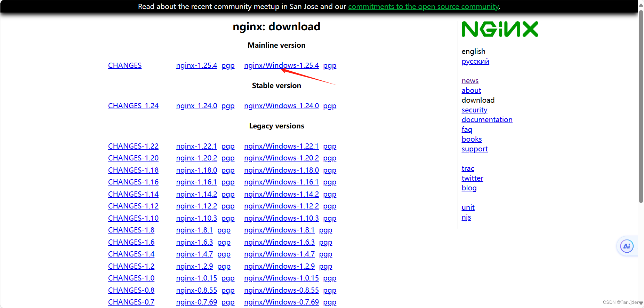Switch language to русский
The height and width of the screenshot is (308, 644).
point(475,61)
